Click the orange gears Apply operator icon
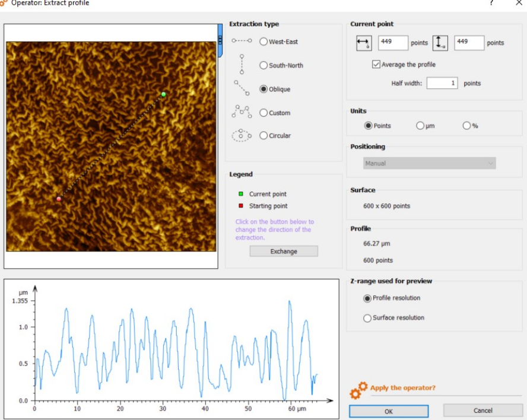The image size is (527, 420). pyautogui.click(x=358, y=390)
